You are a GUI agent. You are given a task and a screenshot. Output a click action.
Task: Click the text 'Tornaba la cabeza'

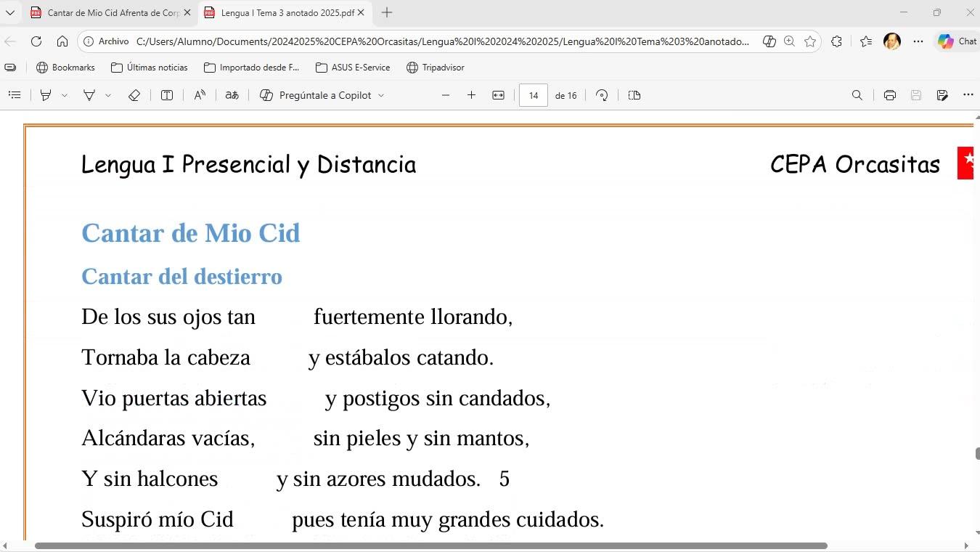[x=166, y=357]
